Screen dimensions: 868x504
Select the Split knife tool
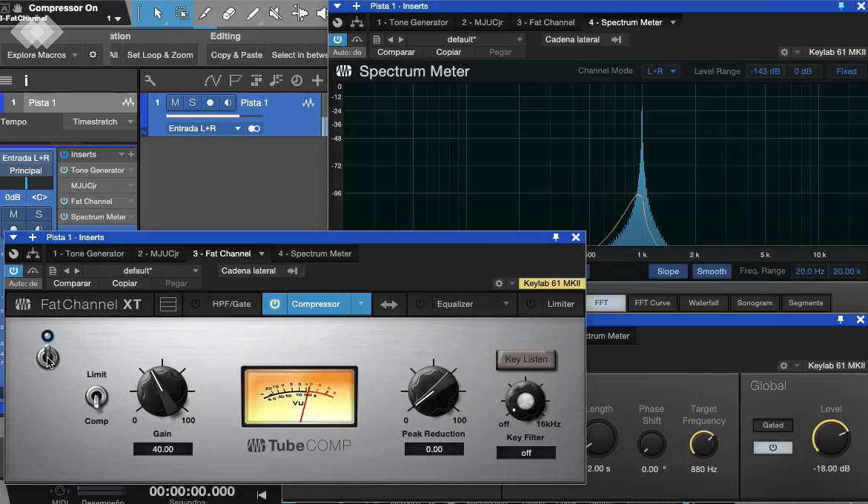click(x=205, y=13)
